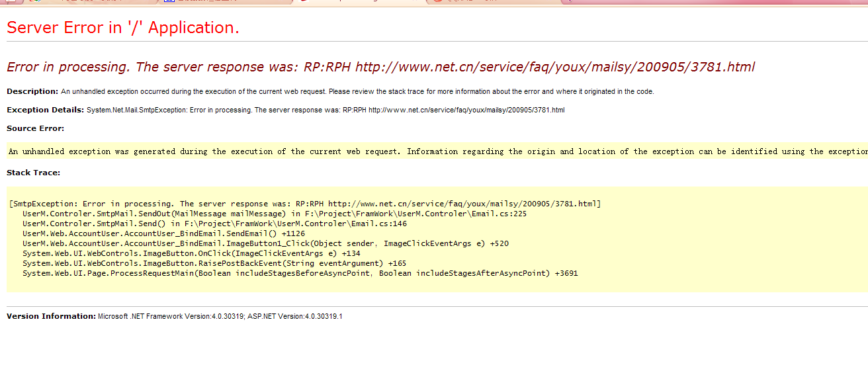Switch to the fourth browser tab with the orange icon
Image resolution: width=868 pixels, height=373 pixels.
tap(463, 1)
